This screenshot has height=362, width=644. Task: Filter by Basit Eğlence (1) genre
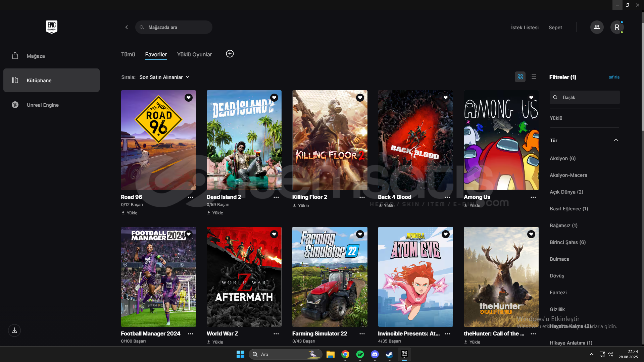click(x=569, y=209)
